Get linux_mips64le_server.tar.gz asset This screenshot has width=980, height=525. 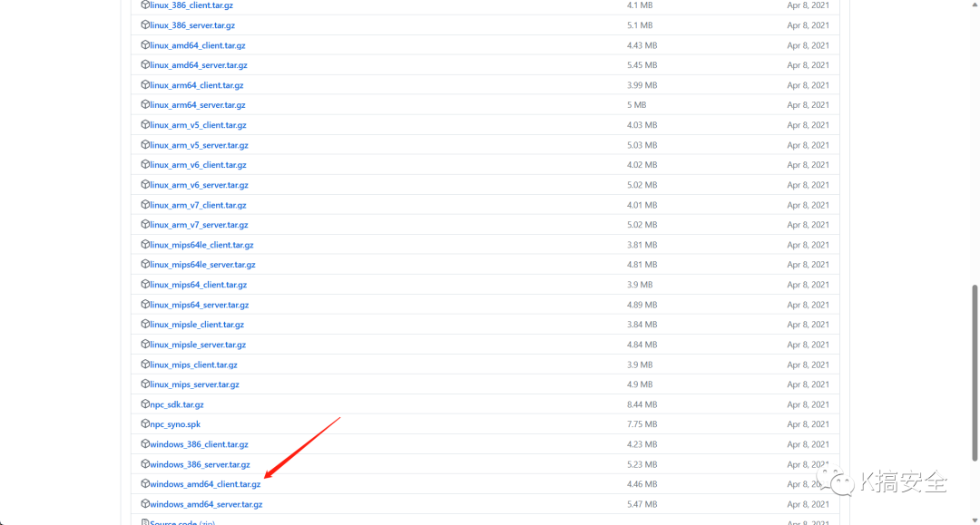tap(203, 266)
